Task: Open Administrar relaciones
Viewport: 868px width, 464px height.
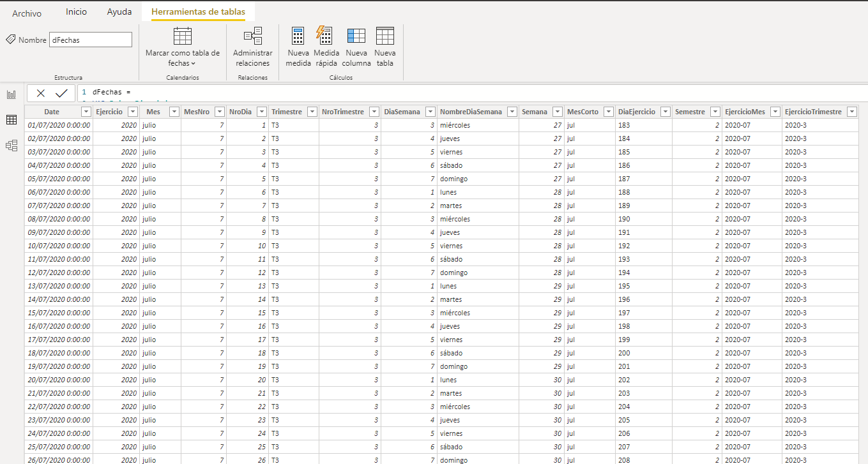Action: [x=252, y=47]
